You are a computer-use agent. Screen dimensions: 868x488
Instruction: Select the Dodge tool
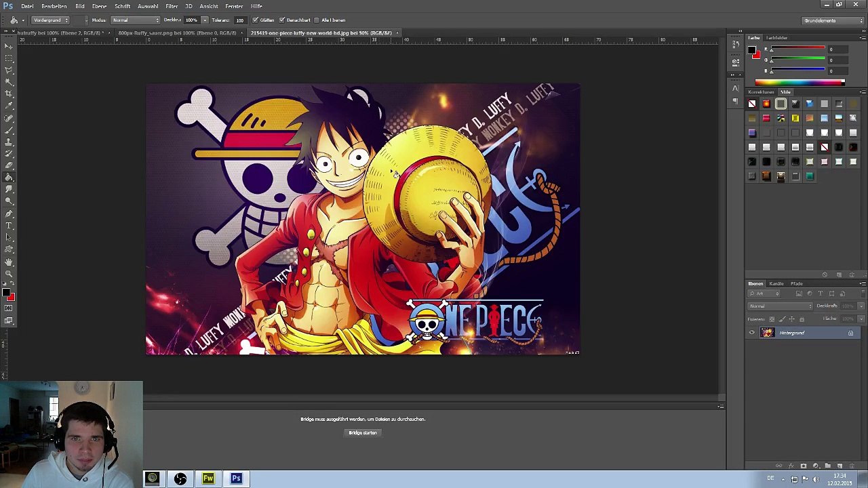click(x=8, y=201)
